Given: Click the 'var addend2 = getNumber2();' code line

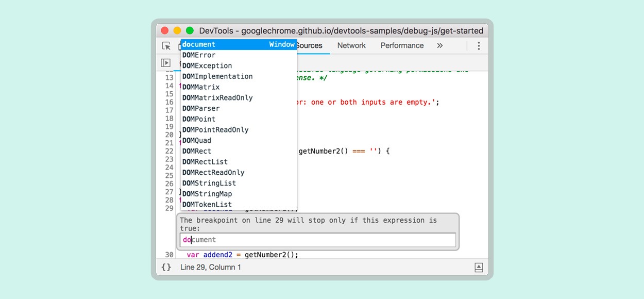Looking at the screenshot, I should click(x=243, y=255).
